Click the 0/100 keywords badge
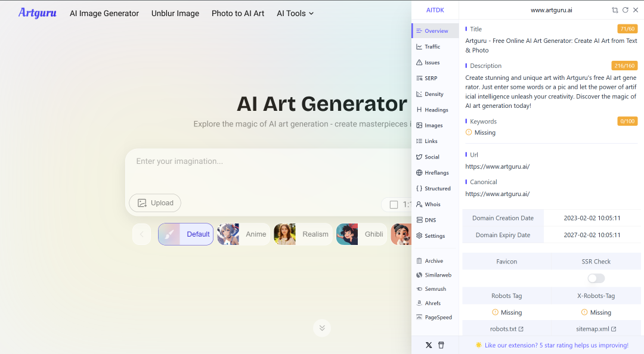The width and height of the screenshot is (644, 354). [x=627, y=121]
